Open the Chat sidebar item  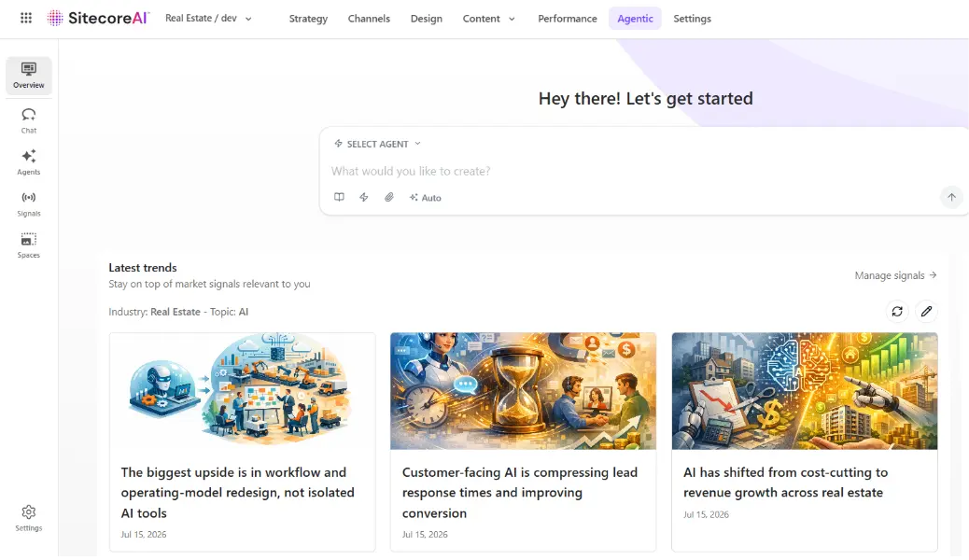click(28, 121)
